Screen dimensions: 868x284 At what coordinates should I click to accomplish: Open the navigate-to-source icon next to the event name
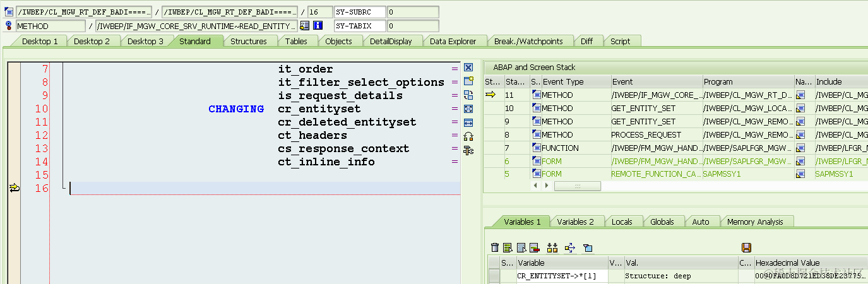(x=305, y=26)
